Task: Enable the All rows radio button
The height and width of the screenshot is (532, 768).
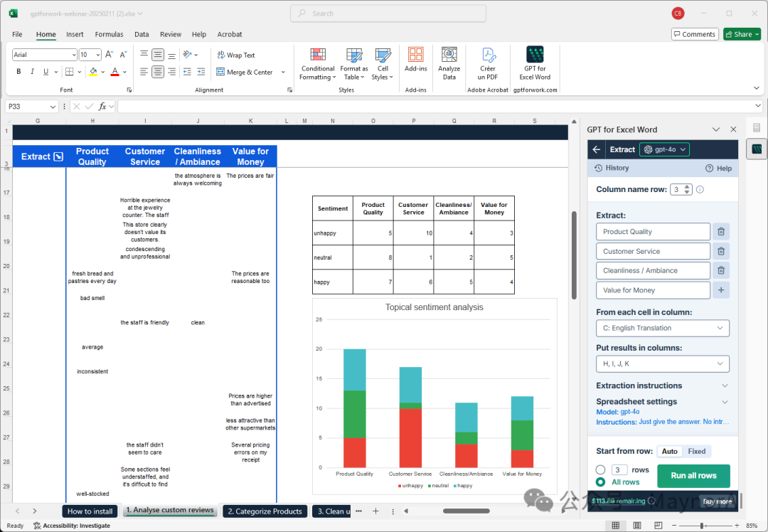Action: point(600,481)
